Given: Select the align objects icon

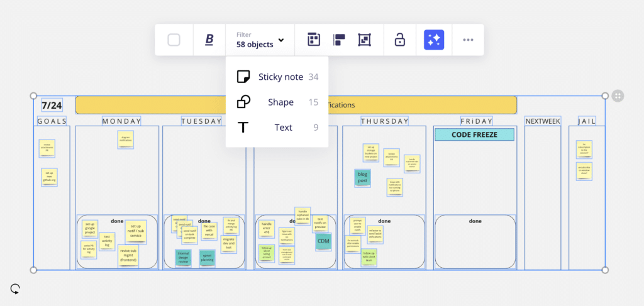Looking at the screenshot, I should coord(339,40).
